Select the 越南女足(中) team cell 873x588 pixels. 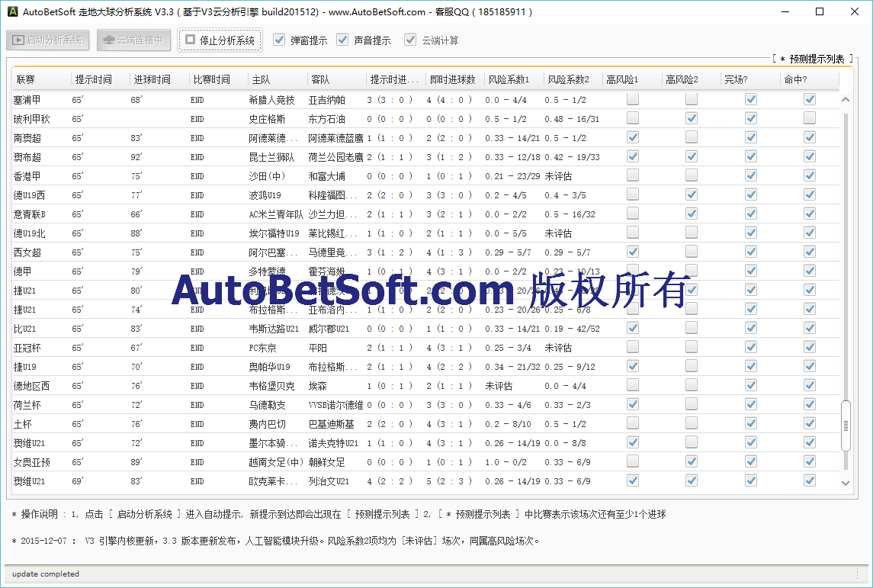pos(276,462)
